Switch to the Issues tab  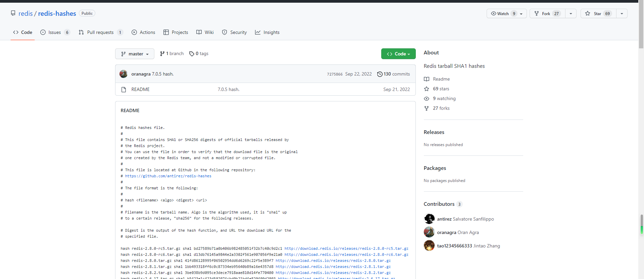(x=55, y=32)
